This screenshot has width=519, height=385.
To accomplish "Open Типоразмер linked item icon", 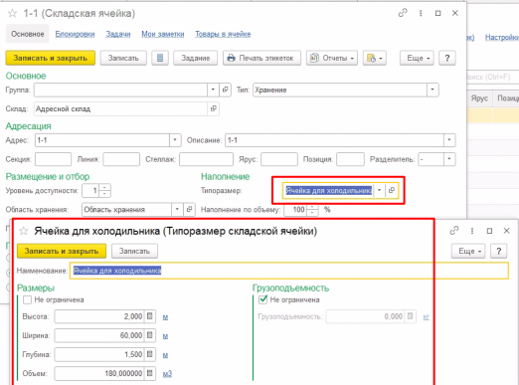I will coord(392,190).
